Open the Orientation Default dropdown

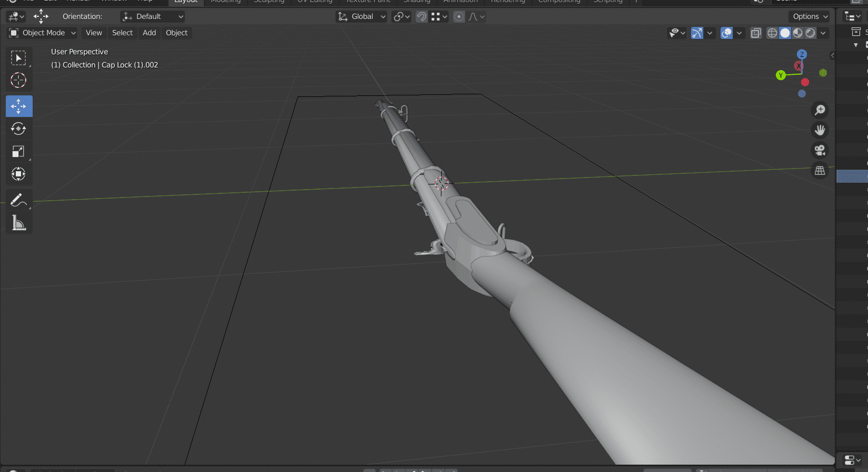(153, 17)
